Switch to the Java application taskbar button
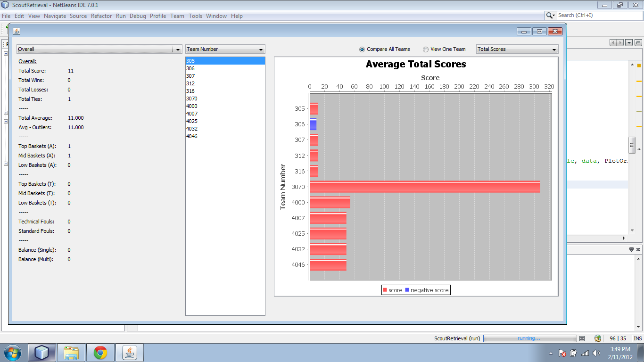Viewport: 644px width, 362px height. pos(130,353)
